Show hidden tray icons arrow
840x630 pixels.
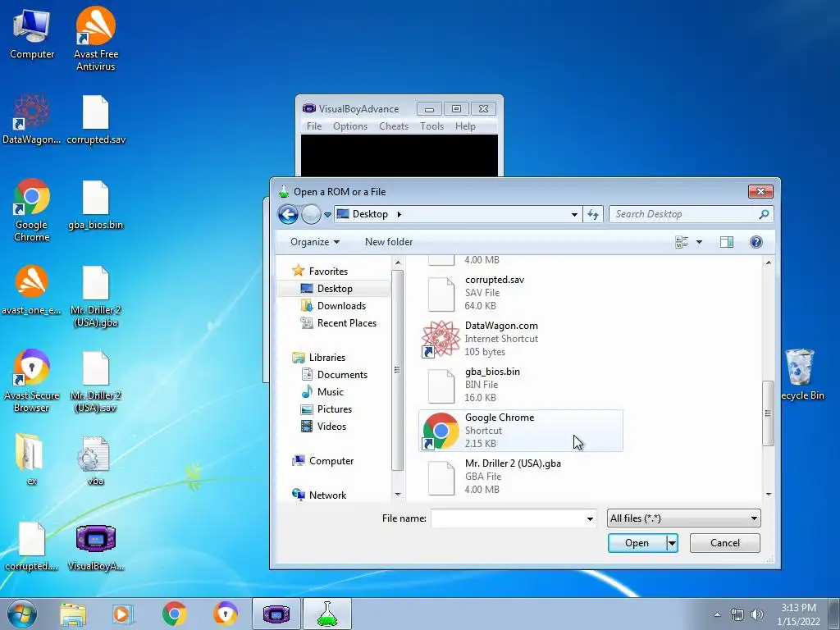[717, 614]
